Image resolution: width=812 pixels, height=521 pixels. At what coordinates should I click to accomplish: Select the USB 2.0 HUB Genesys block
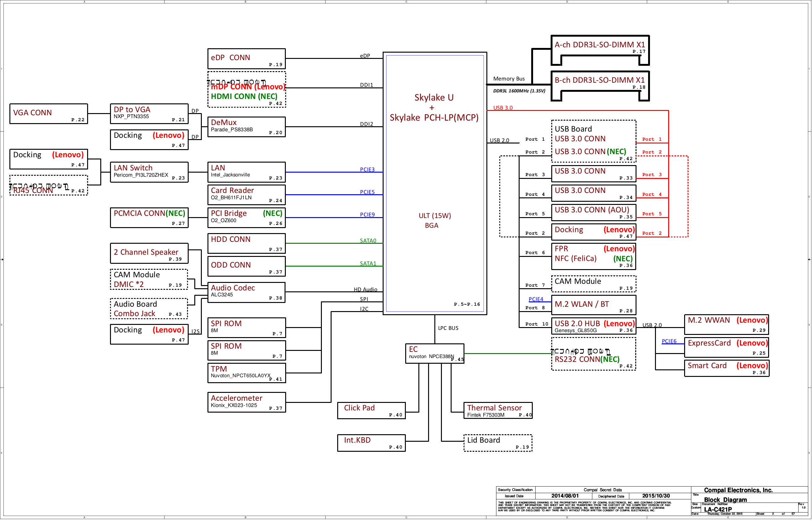(594, 326)
